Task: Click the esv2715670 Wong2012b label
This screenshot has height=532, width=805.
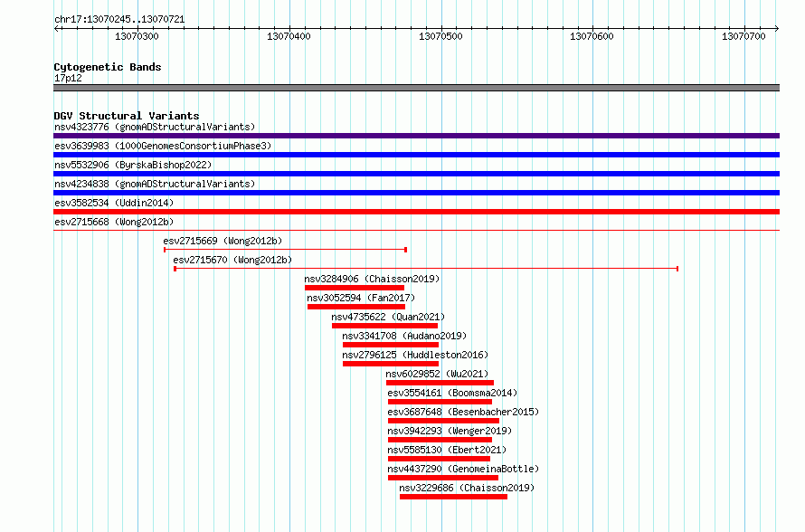Action: pos(232,260)
